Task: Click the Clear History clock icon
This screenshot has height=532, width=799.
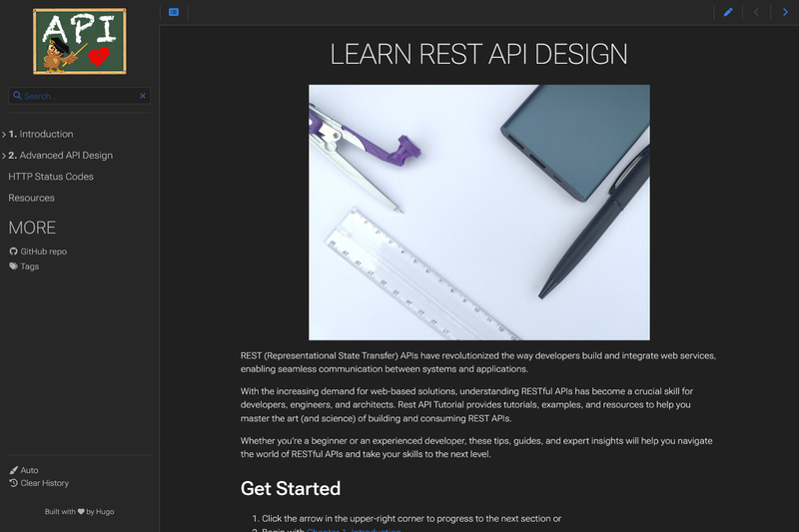Action: point(13,483)
